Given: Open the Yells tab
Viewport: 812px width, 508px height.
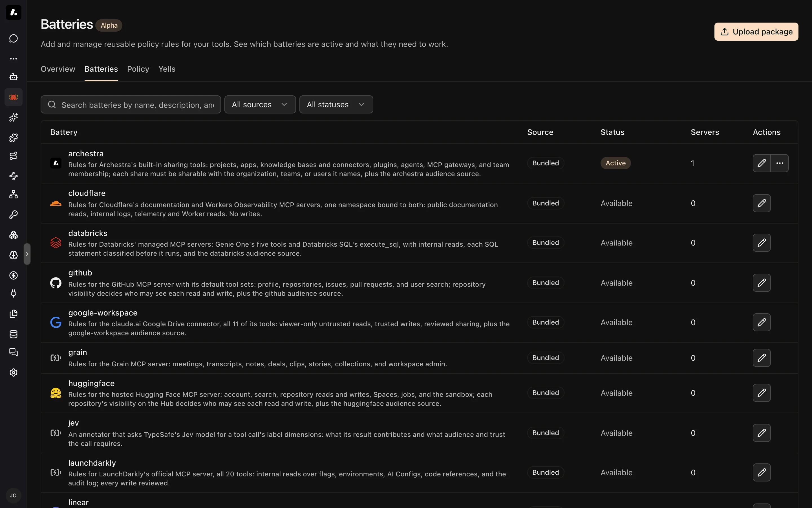Looking at the screenshot, I should 167,69.
